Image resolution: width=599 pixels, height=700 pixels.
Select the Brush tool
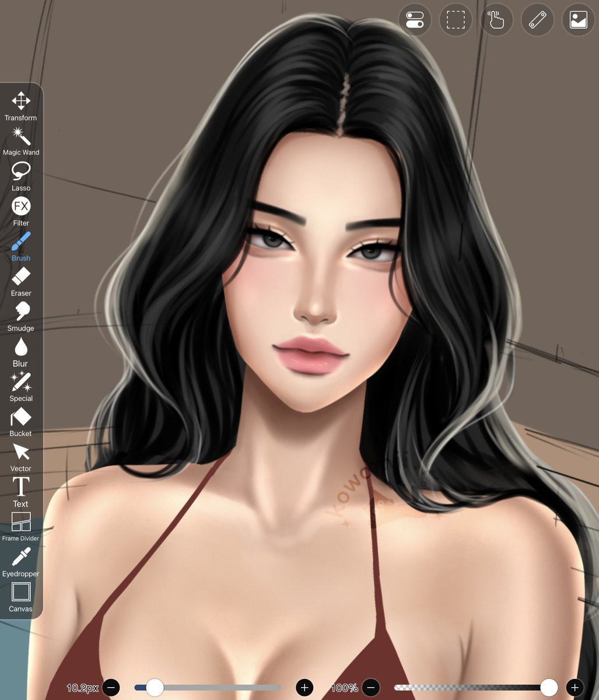click(21, 246)
